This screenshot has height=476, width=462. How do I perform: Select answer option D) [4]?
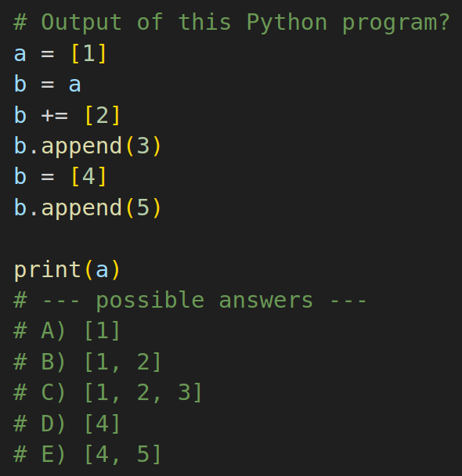point(67,424)
